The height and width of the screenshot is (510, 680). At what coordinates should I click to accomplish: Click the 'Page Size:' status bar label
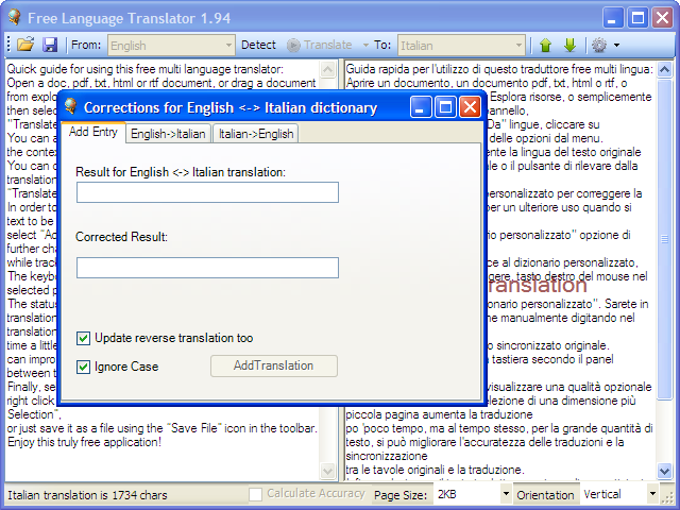point(400,495)
